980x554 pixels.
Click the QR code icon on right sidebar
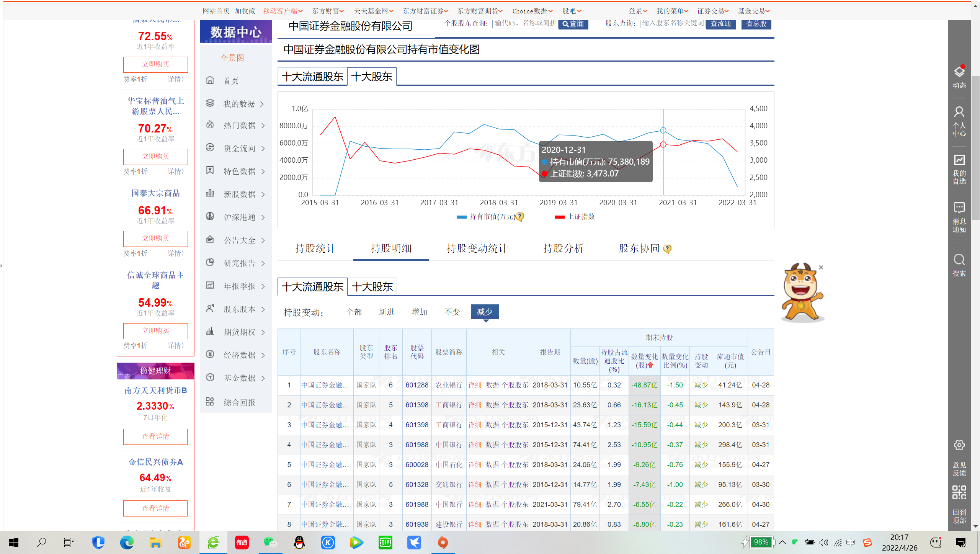(959, 492)
